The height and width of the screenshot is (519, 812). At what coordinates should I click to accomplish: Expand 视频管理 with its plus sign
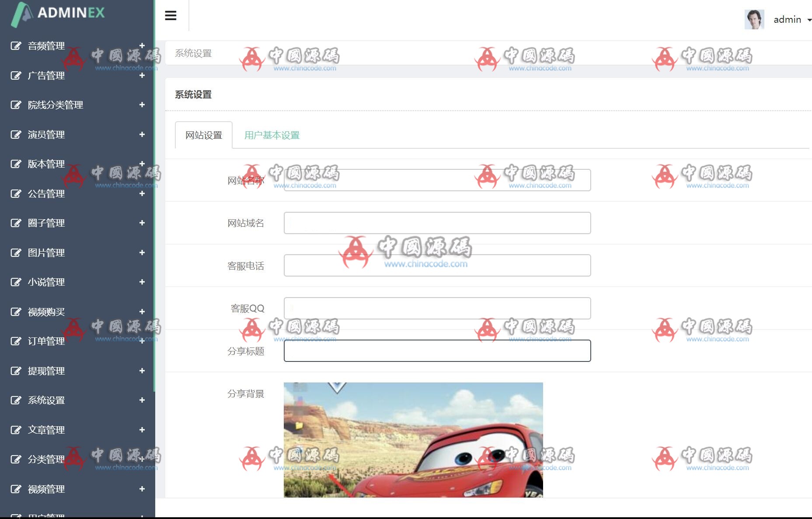tap(142, 489)
